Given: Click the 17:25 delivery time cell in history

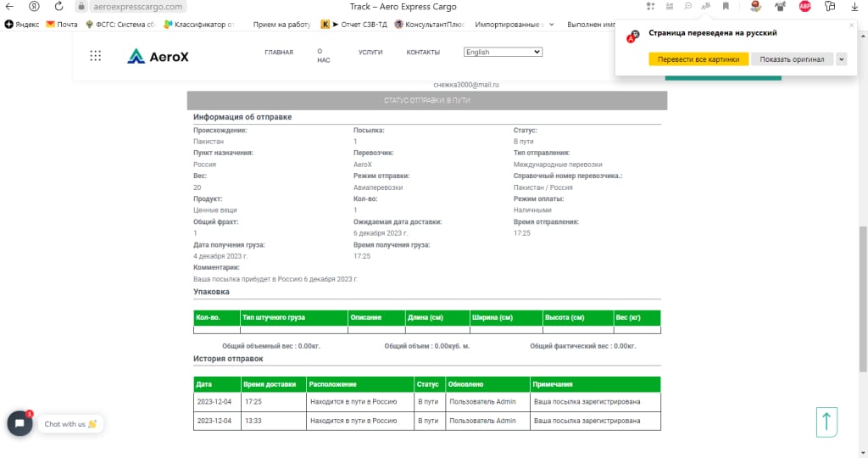Looking at the screenshot, I should click(x=274, y=401).
